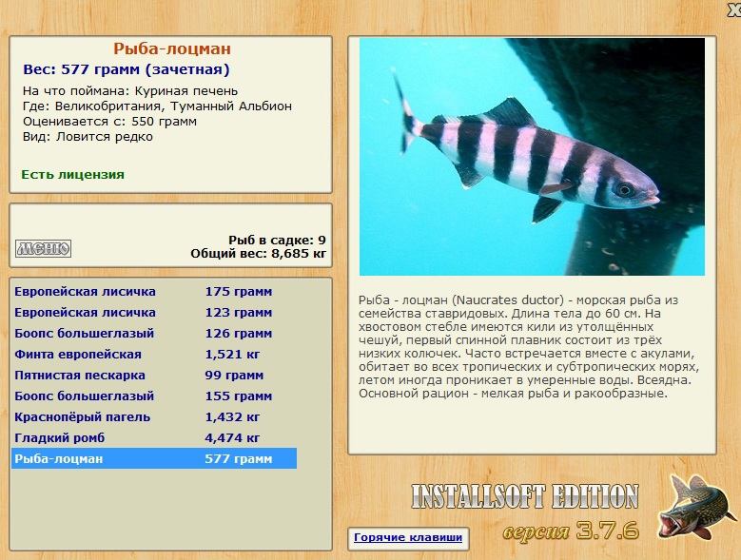Click the pike logo icon
This screenshot has width=741, height=560.
[696, 507]
